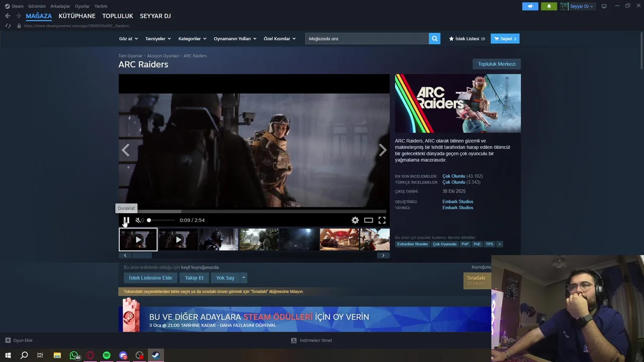
Task: Switch to the MAĞAZA tab
Action: coord(39,16)
